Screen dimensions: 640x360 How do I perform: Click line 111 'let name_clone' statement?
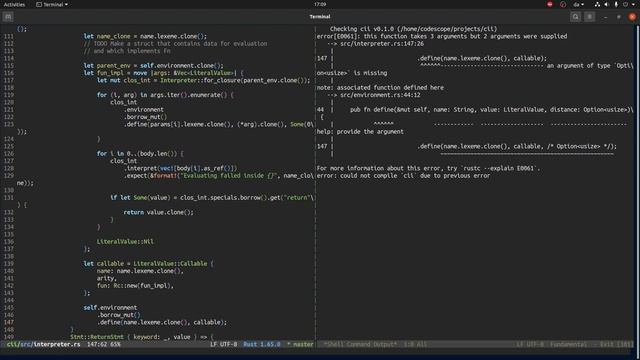(145, 36)
